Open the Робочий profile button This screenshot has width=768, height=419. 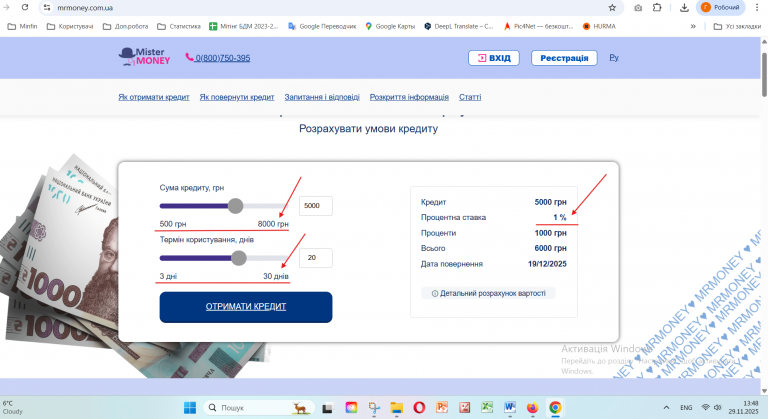(720, 7)
